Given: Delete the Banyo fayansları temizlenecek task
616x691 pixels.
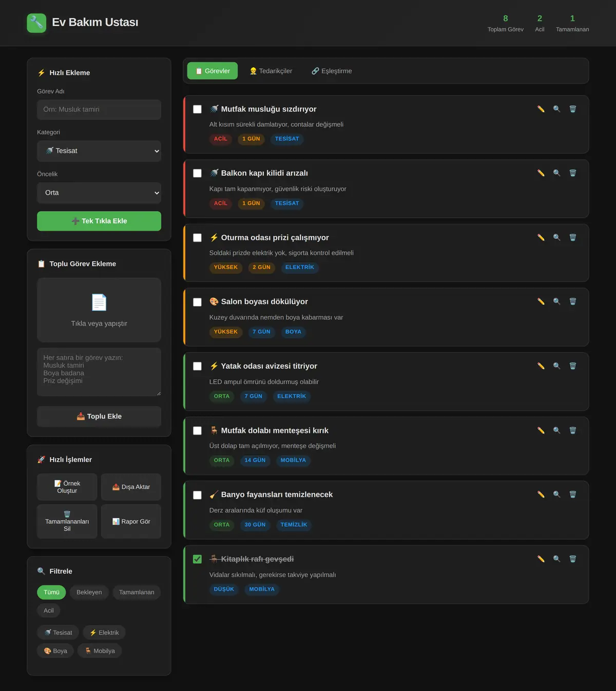Looking at the screenshot, I should coord(573,494).
